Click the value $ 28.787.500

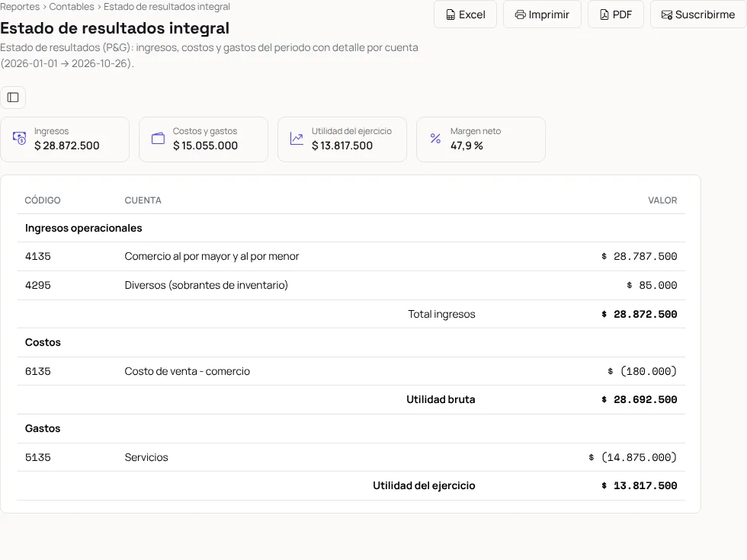coord(639,256)
